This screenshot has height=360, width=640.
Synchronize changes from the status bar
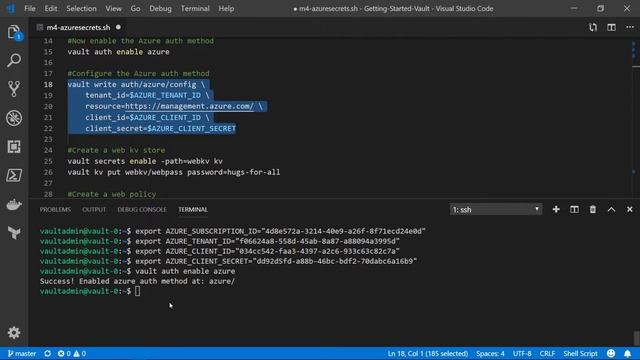click(48, 353)
